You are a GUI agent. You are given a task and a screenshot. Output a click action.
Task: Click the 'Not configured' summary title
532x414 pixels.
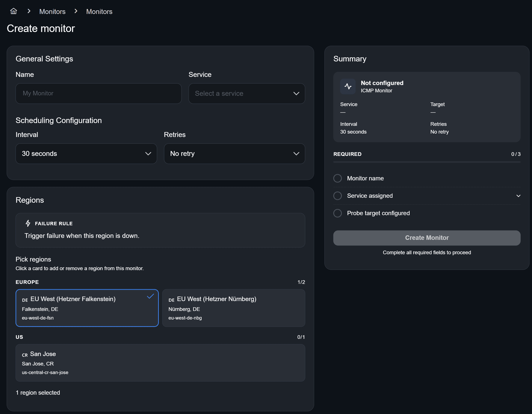click(x=382, y=83)
